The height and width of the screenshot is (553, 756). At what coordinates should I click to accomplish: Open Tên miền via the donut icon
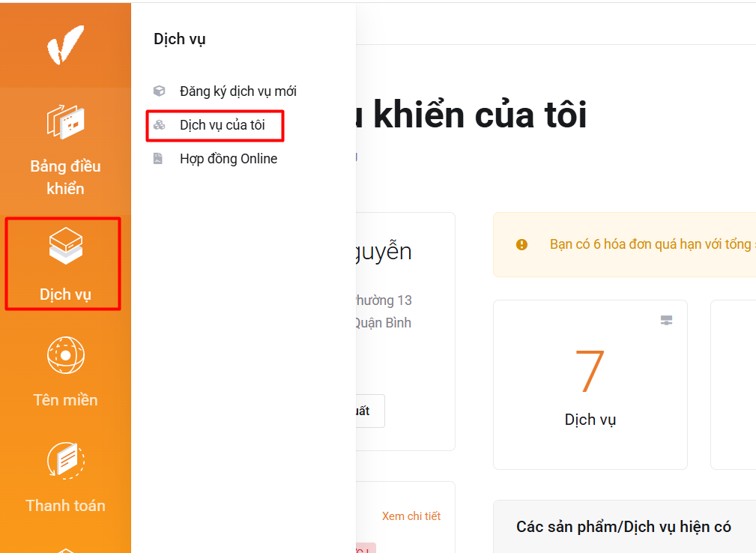(x=65, y=354)
